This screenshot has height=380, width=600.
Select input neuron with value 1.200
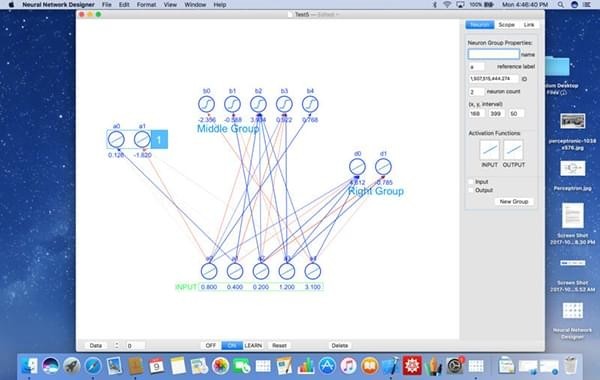coord(287,271)
